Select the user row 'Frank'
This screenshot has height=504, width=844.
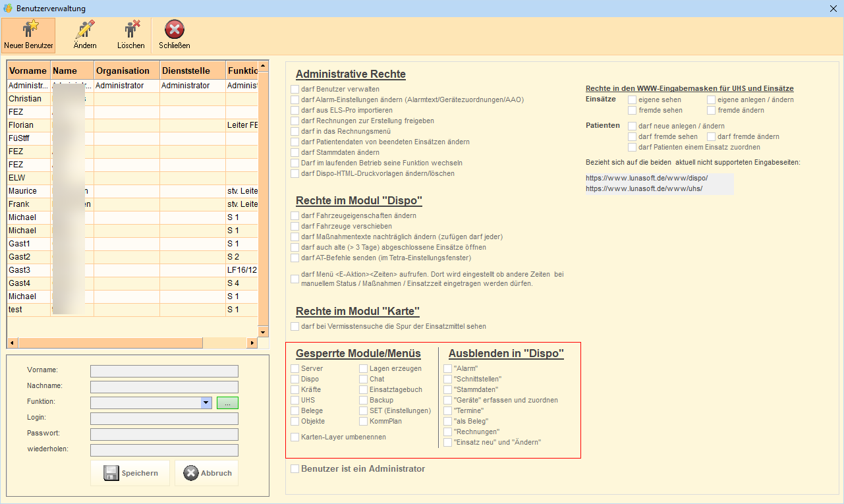point(132,204)
